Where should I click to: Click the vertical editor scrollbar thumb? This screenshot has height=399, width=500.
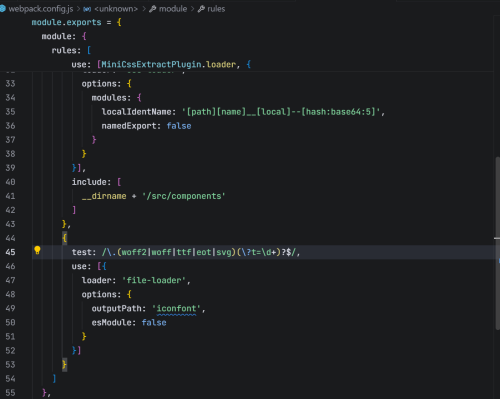pos(497,243)
